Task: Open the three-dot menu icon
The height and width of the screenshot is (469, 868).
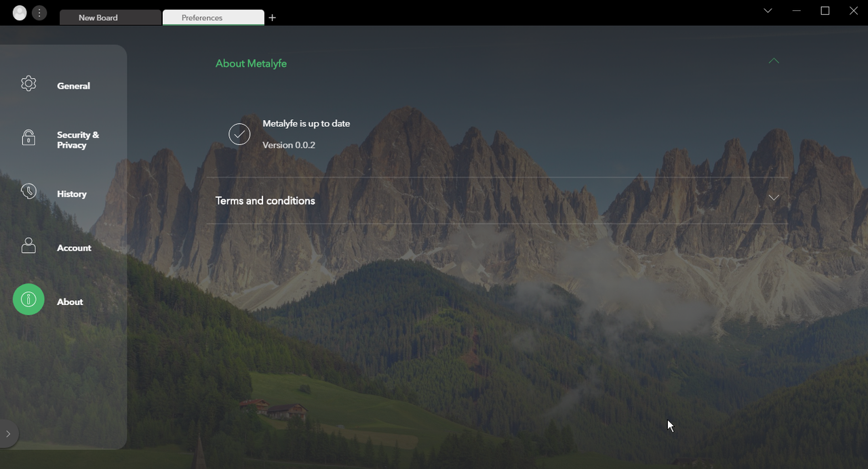Action: (39, 13)
